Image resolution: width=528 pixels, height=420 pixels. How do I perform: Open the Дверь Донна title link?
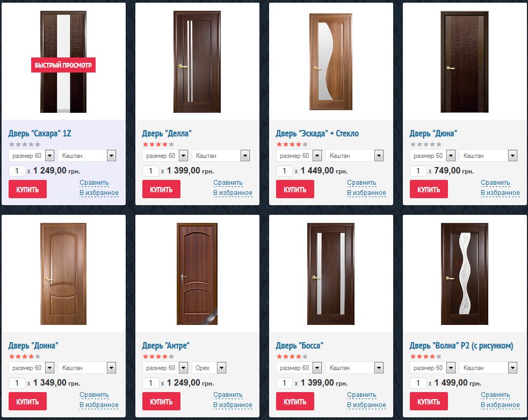click(x=33, y=345)
